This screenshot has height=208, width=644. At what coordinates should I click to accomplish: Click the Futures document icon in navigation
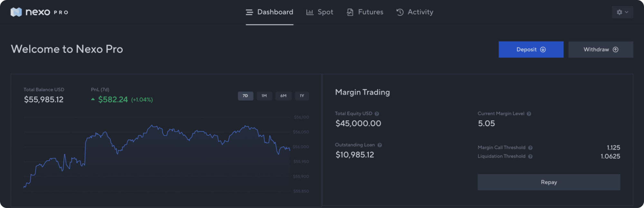[350, 12]
